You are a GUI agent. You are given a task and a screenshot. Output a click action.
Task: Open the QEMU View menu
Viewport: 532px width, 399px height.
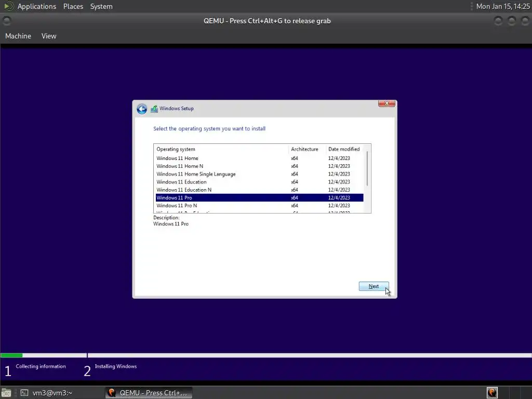coord(49,36)
